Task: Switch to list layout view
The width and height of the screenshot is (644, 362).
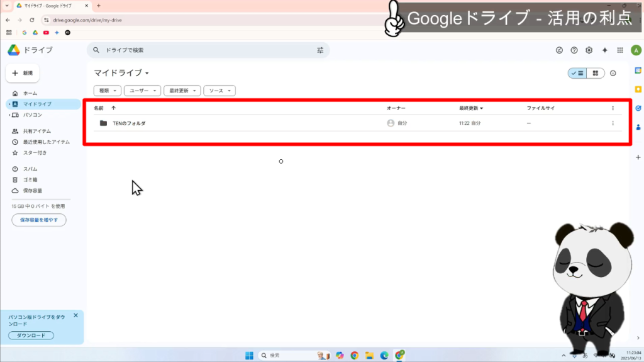Action: point(577,73)
